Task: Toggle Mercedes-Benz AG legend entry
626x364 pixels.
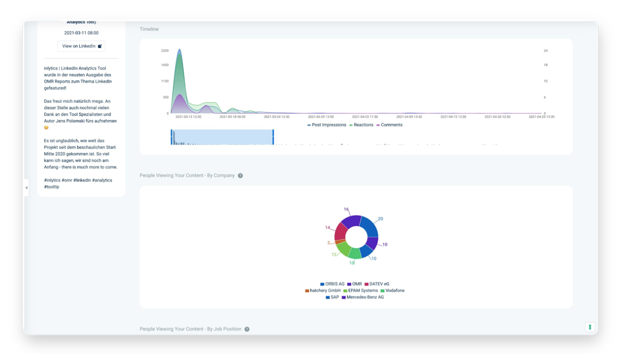Action: click(x=363, y=297)
